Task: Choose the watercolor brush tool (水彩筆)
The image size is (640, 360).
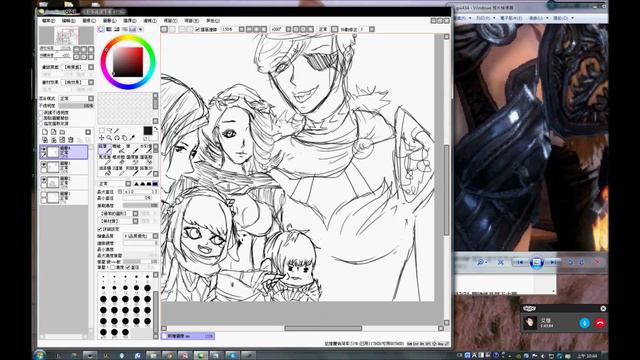Action: pos(146,149)
